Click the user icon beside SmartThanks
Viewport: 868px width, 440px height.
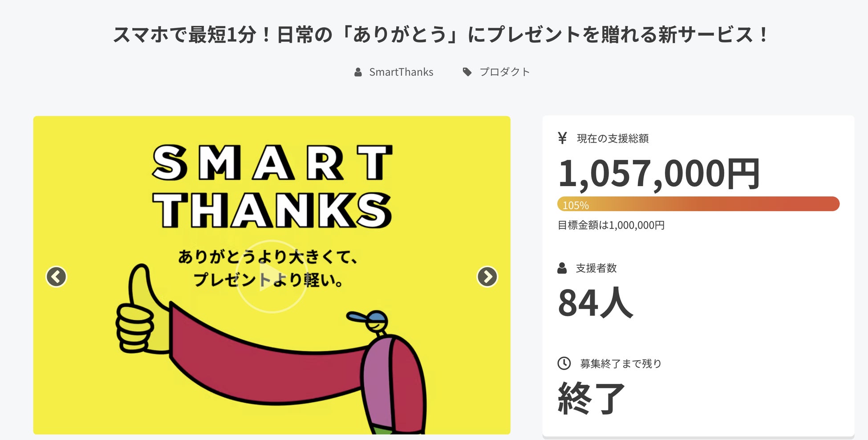(x=358, y=72)
